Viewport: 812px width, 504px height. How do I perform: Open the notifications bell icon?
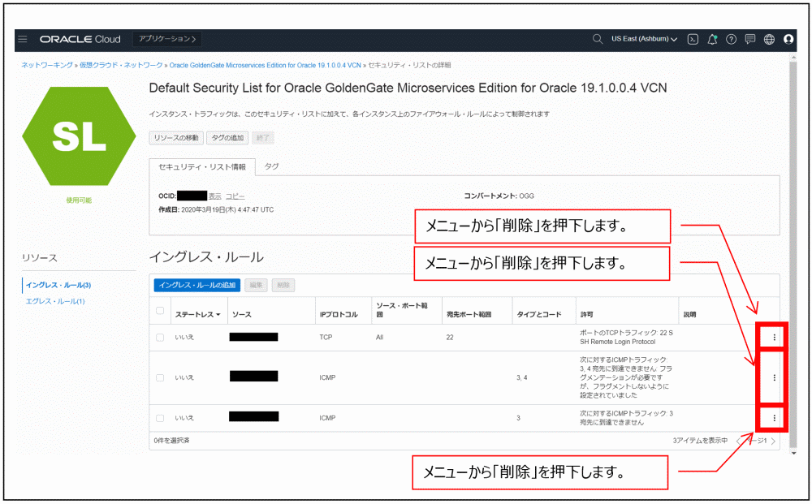(x=712, y=39)
